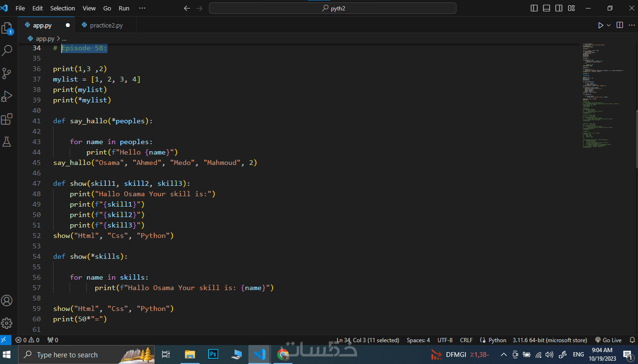Screen dimensions: 638x364
Task: Click the Windows Type here to search box
Action: tap(86, 355)
